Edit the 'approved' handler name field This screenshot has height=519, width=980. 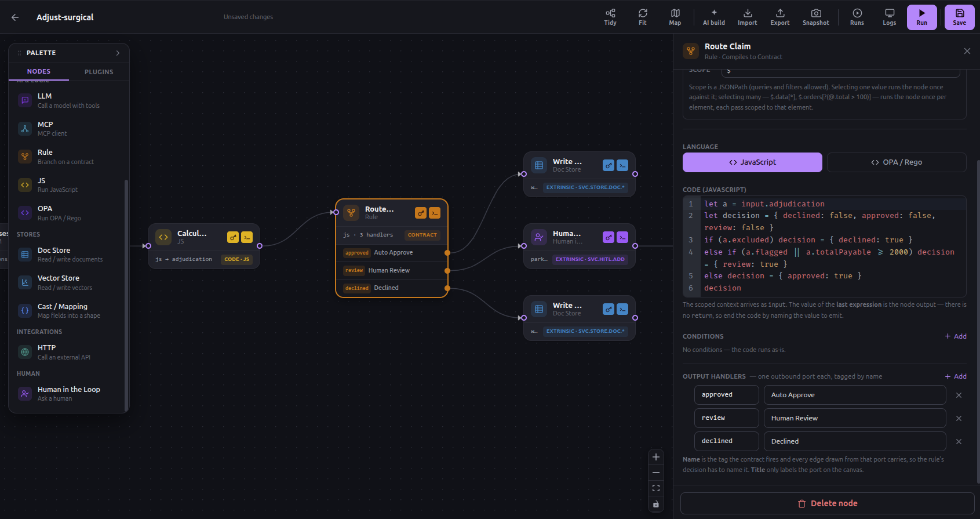pyautogui.click(x=727, y=395)
